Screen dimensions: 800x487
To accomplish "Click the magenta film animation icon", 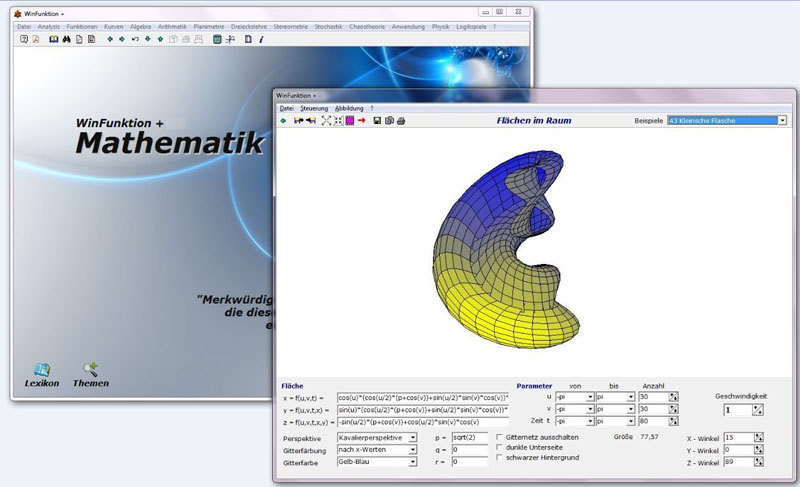I will coord(350,121).
